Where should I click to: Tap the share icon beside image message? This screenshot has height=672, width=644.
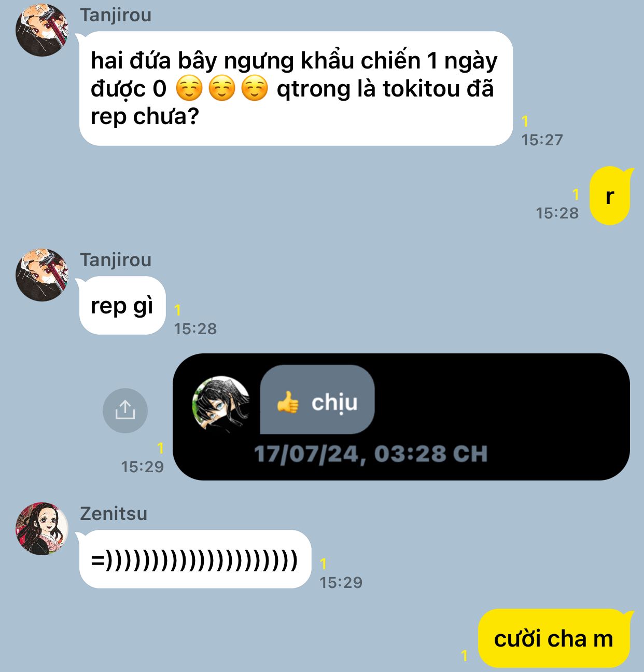tap(125, 410)
